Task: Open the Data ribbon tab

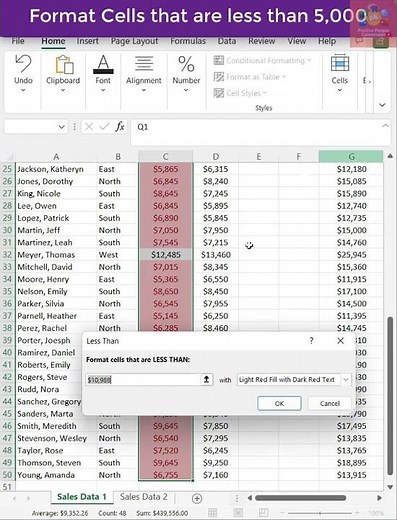Action: point(227,41)
